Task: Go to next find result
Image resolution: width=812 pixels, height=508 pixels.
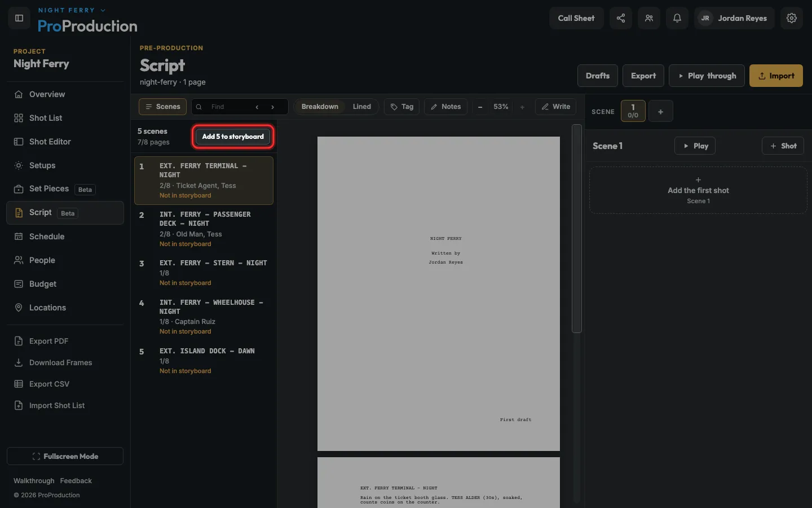Action: [273, 107]
